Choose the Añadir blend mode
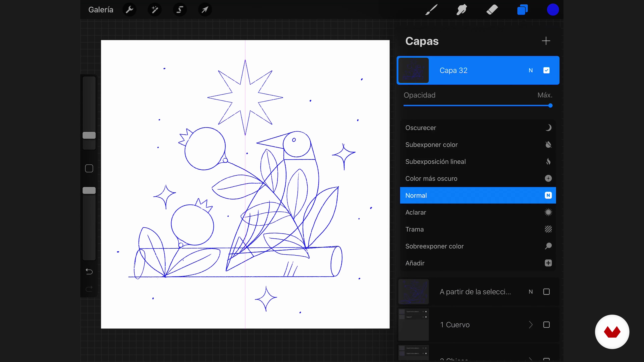 pos(478,263)
